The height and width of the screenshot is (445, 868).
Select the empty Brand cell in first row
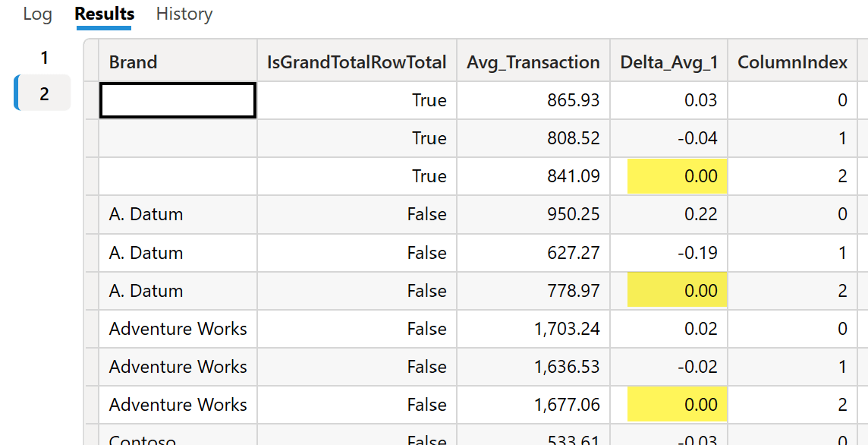(178, 100)
